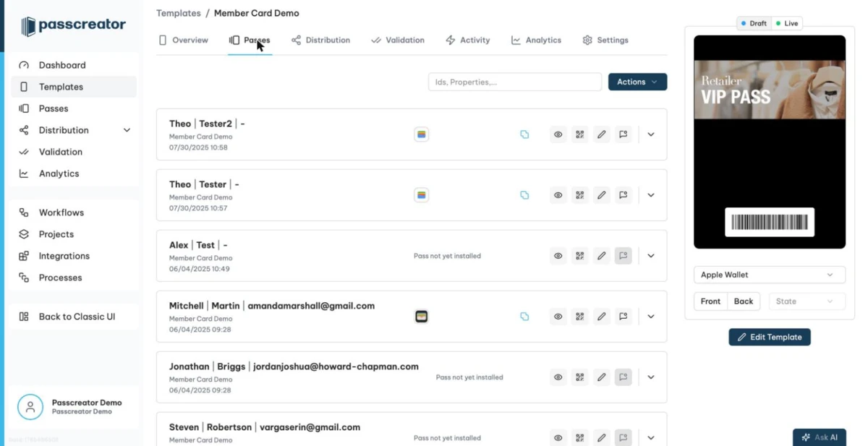The height and width of the screenshot is (446, 868).
Task: Show QR code for Alex Test
Action: (579, 256)
